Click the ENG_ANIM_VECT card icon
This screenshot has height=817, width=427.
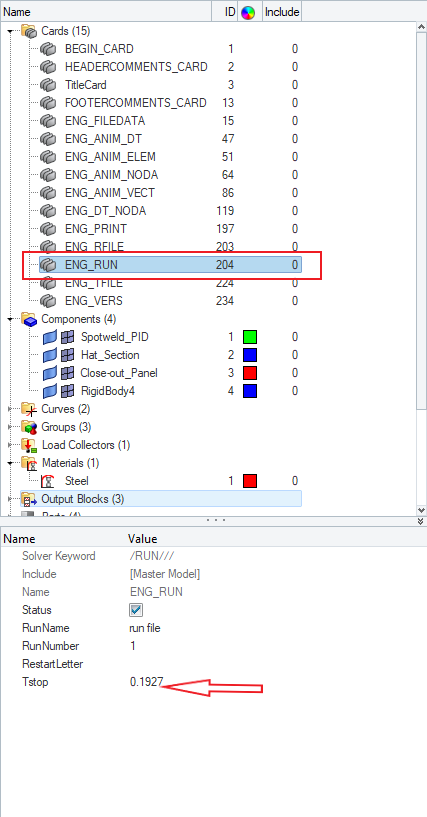pyautogui.click(x=48, y=193)
